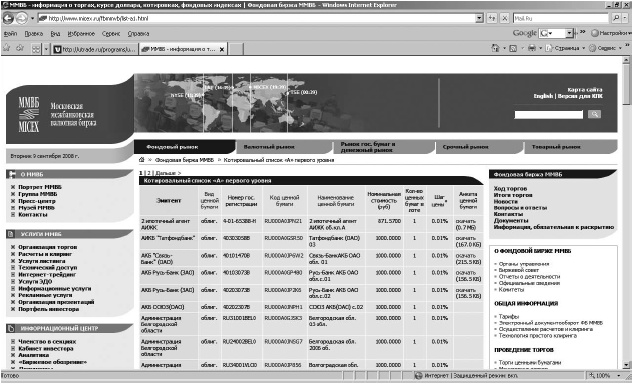Image resolution: width=634 pixels, height=387 pixels.
Task: Switch to the Валютный рынок tab
Action: tap(269, 147)
